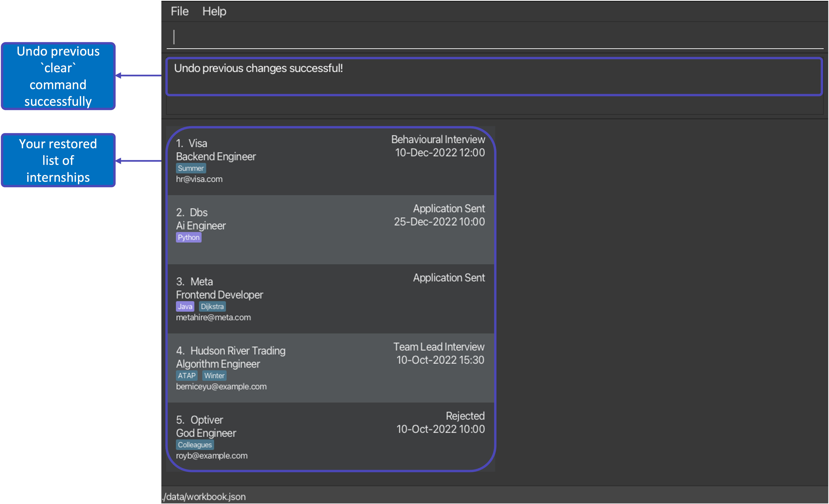Click the 'Algorithm Engineer' position text
Viewport: 829px width, 504px height.
(218, 364)
